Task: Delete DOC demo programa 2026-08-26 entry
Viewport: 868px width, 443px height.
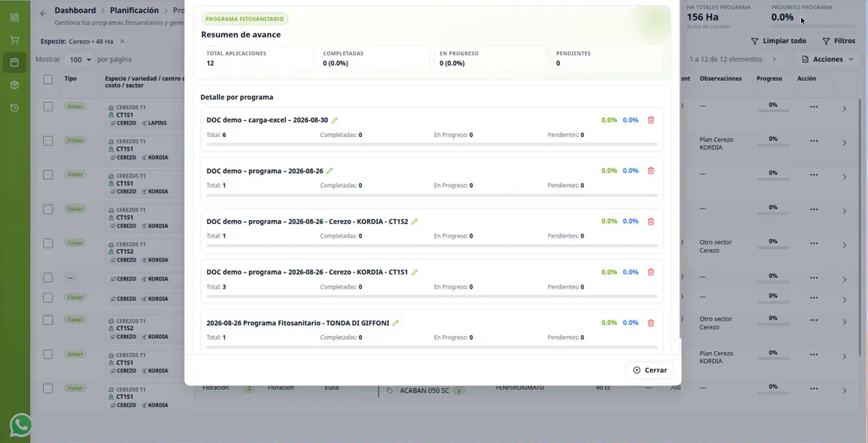Action: pos(651,170)
